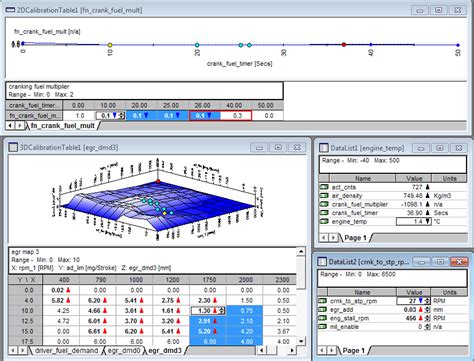Click tab scroll left arrow in 3D table
This screenshot has width=474, height=361.
(13, 350)
